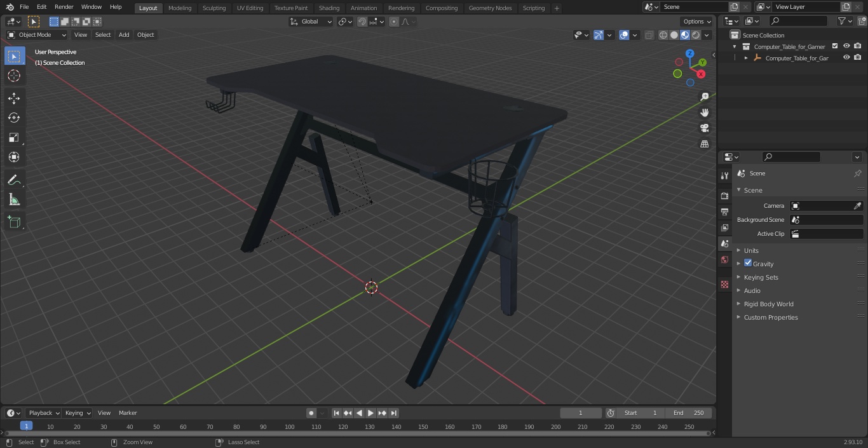Switch orthographic/perspective via grid icon

coord(704,144)
